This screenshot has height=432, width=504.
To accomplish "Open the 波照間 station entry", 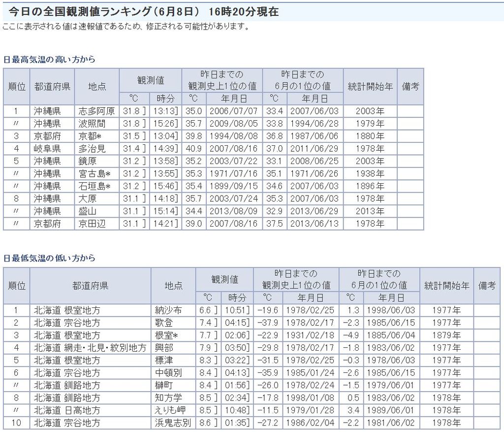I will click(x=93, y=123).
